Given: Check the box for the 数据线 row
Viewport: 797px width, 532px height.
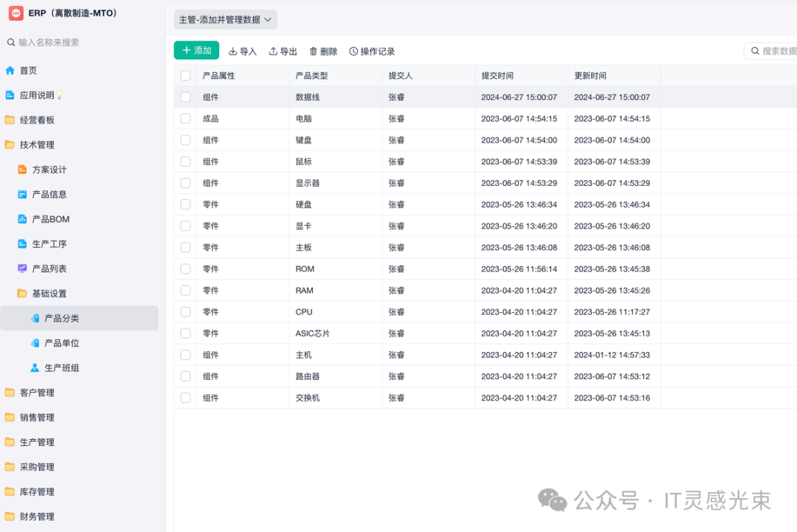Looking at the screenshot, I should pyautogui.click(x=185, y=97).
